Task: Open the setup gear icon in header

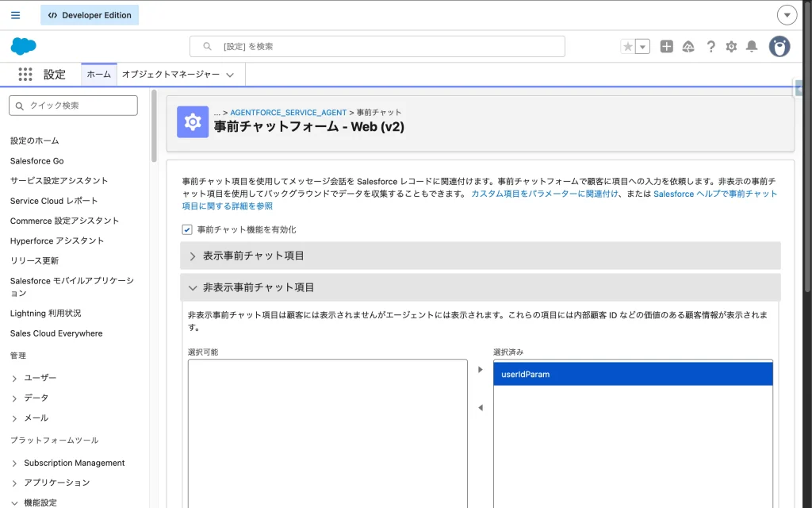Action: [x=731, y=47]
